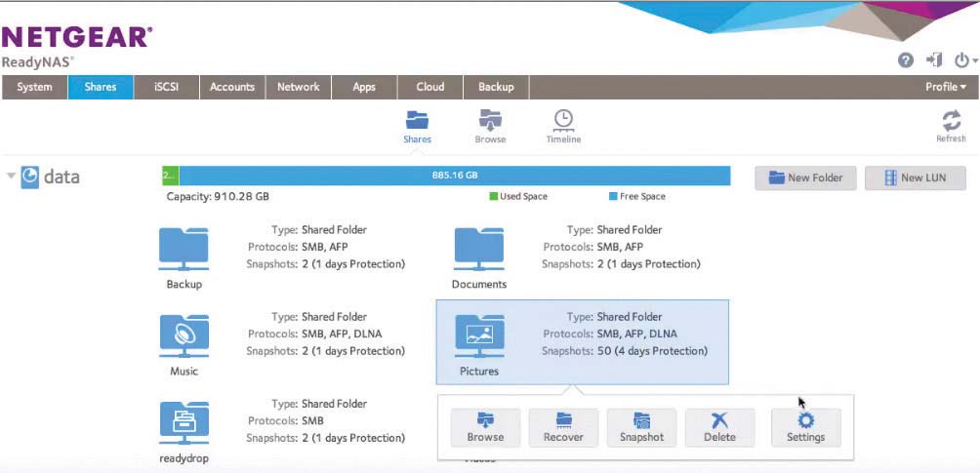Open Settings for Pictures folder
This screenshot has height=473, width=980.
[x=805, y=427]
